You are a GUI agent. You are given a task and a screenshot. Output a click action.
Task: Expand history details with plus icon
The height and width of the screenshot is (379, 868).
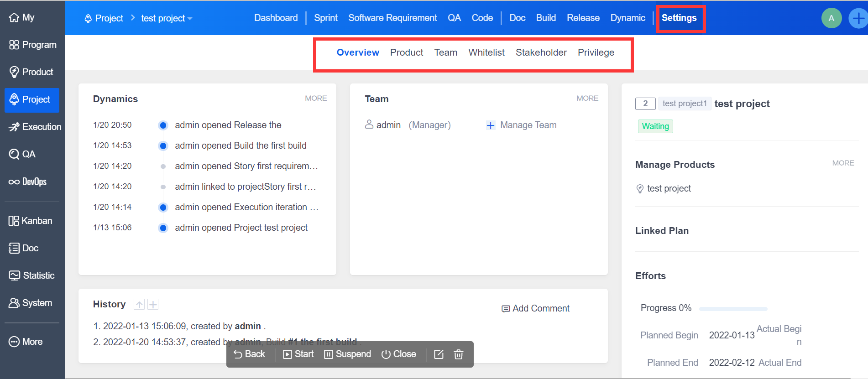click(x=153, y=304)
